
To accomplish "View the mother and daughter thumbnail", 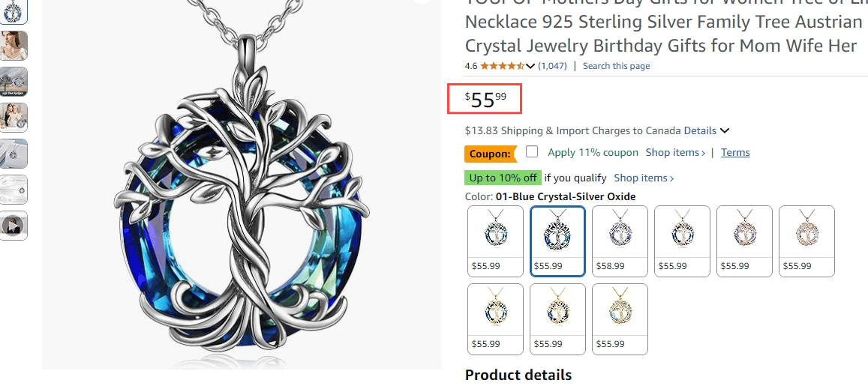I will pos(14,118).
